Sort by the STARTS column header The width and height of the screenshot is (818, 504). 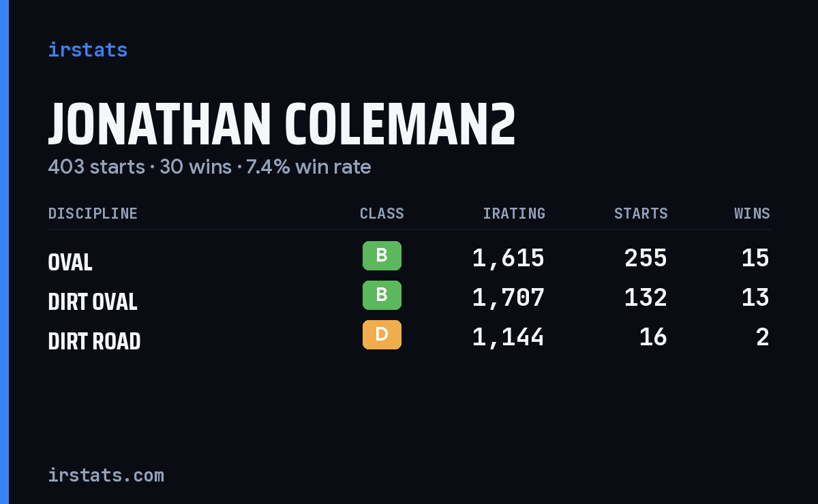click(x=641, y=214)
